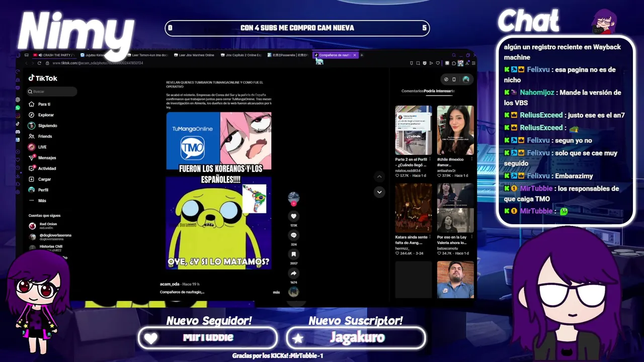Go to previous post with up chevron
The image size is (644, 362).
pos(379,176)
